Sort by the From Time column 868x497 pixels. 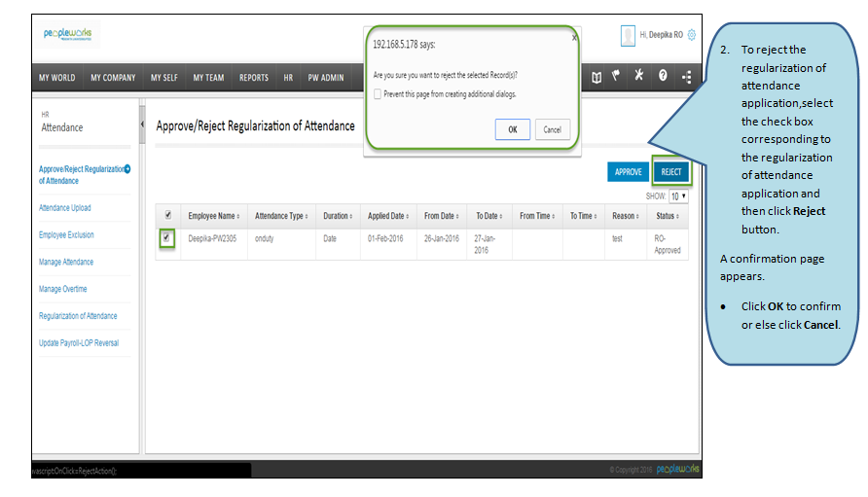[x=537, y=216]
